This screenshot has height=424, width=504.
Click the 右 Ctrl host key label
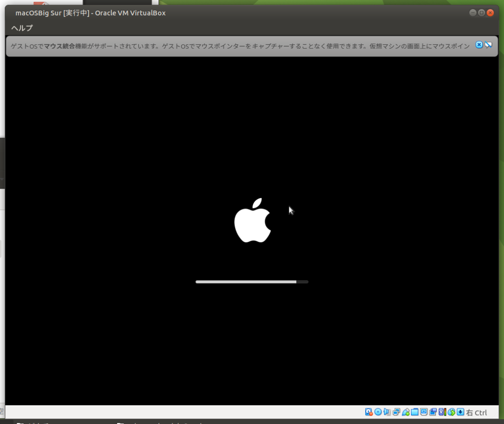476,412
